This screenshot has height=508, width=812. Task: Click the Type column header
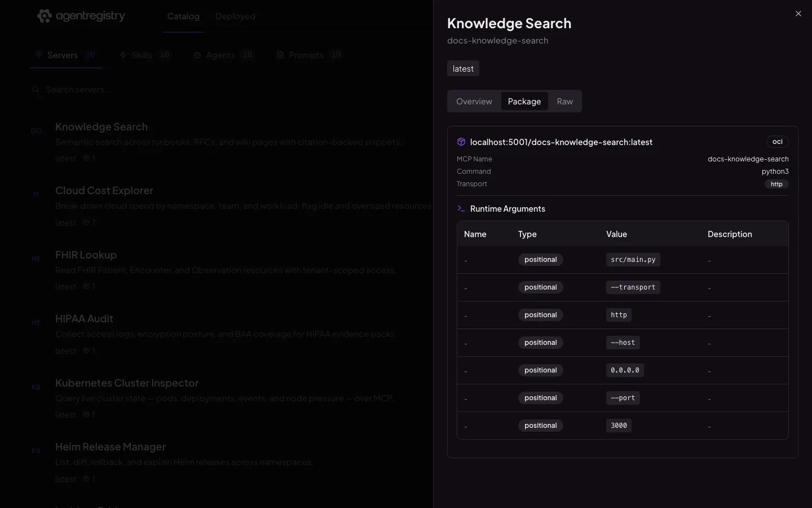(x=527, y=234)
